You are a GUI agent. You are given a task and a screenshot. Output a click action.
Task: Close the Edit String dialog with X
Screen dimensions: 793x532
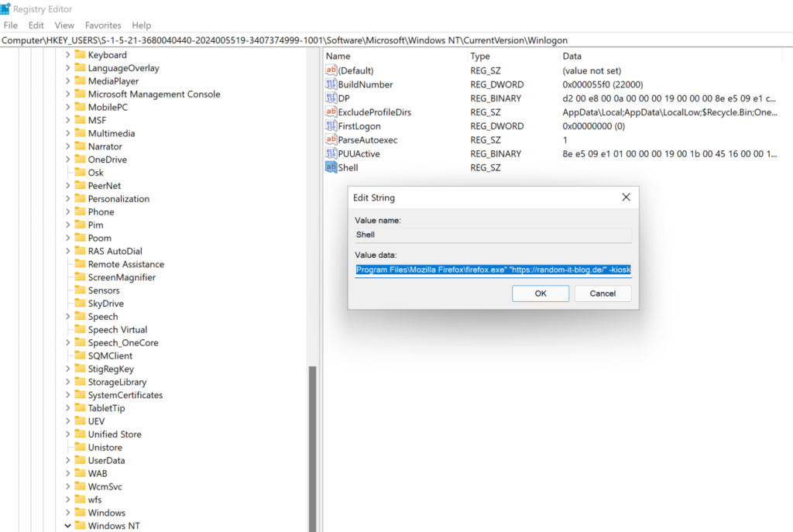[x=626, y=197]
